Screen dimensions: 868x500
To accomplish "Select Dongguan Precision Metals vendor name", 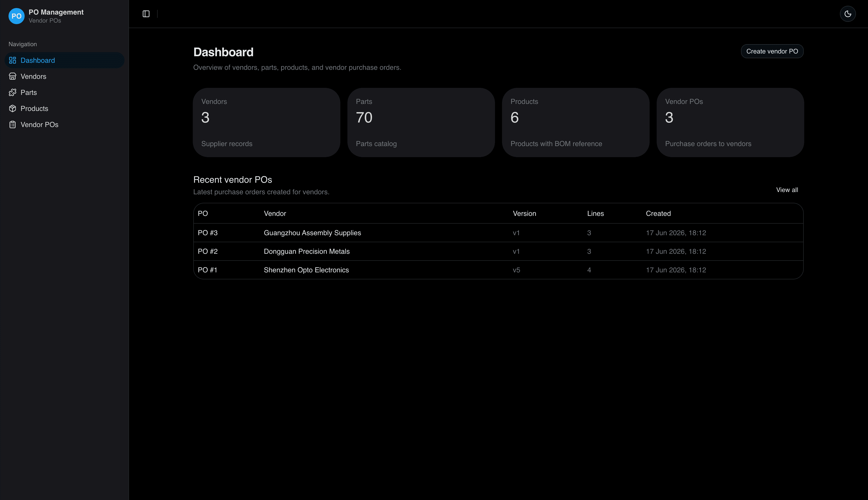I will [307, 251].
